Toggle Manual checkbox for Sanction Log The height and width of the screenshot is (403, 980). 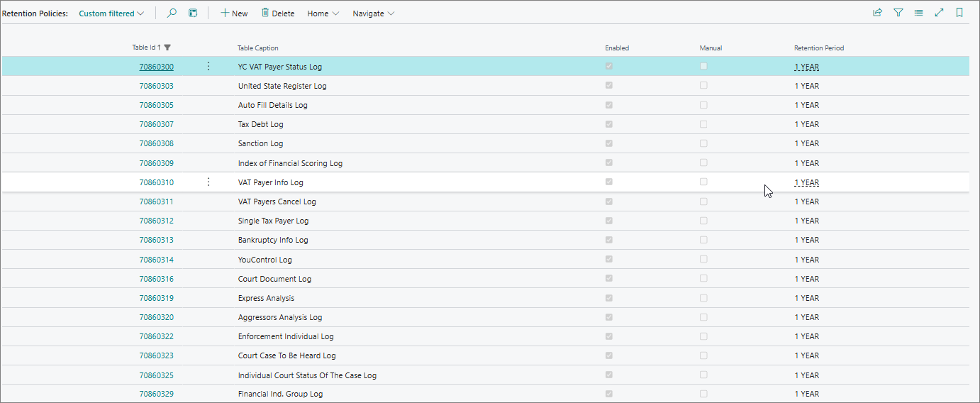703,143
